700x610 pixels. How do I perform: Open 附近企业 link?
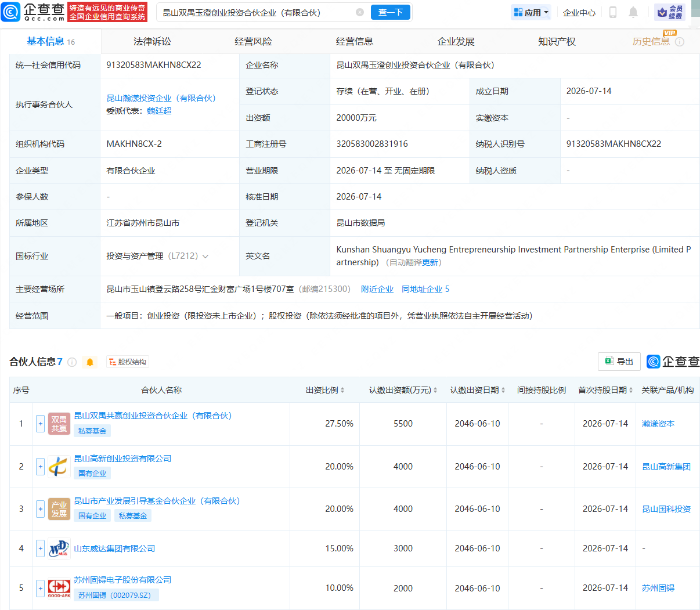[x=377, y=289]
